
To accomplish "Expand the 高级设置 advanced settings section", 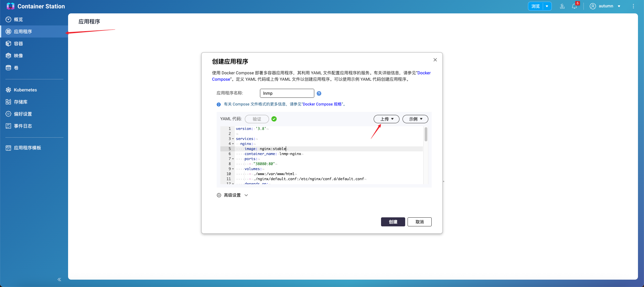I will [232, 195].
